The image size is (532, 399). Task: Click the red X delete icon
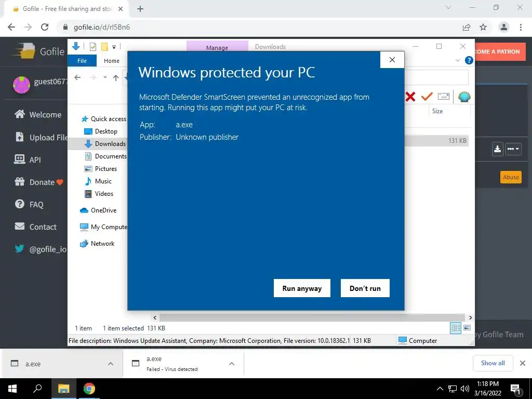pyautogui.click(x=410, y=97)
